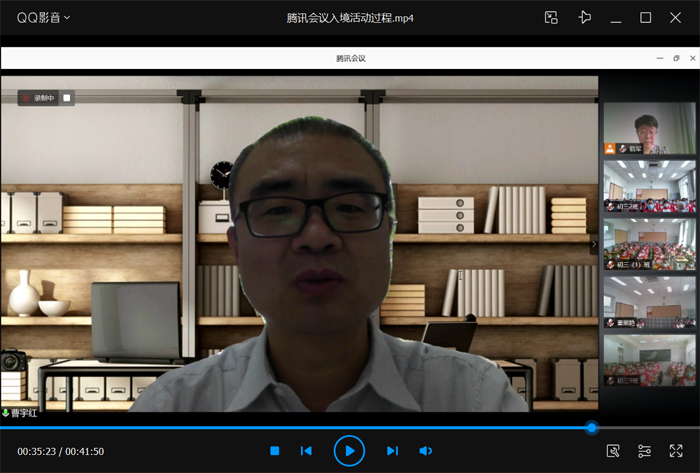Click the 00:35:23 / 00:41:50 time display

click(x=61, y=452)
